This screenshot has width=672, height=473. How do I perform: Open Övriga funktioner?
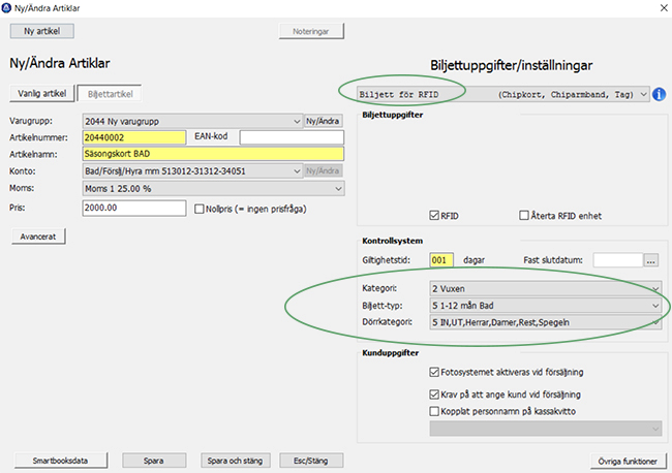[x=628, y=461]
